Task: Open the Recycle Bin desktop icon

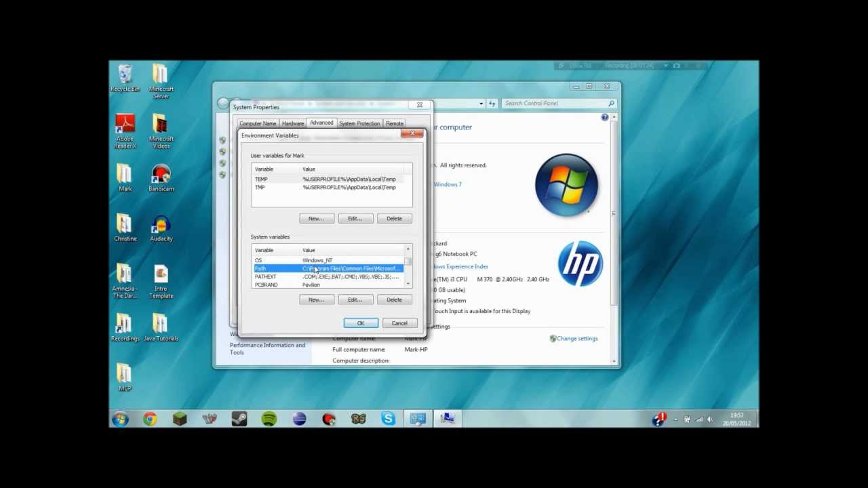Action: [125, 78]
